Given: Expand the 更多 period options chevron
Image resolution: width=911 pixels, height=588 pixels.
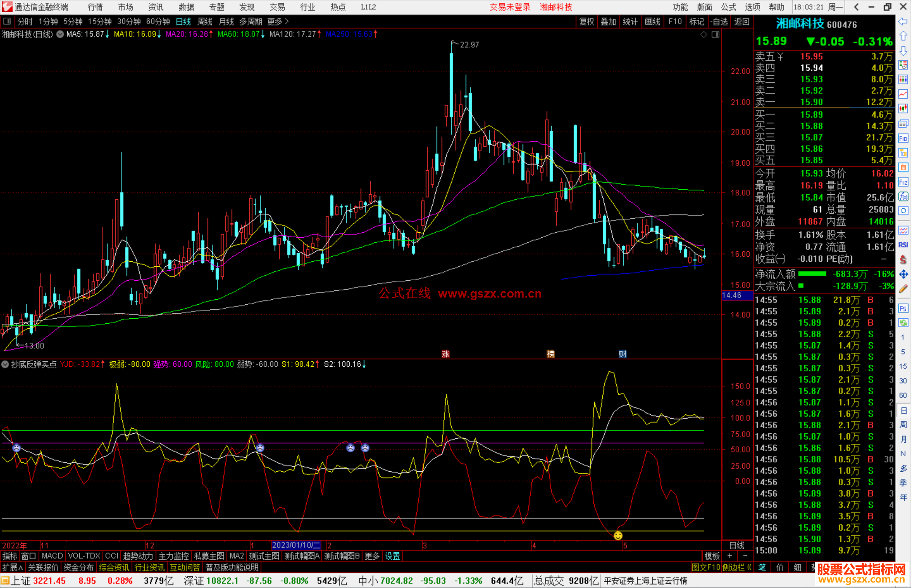Looking at the screenshot, I should (287, 21).
